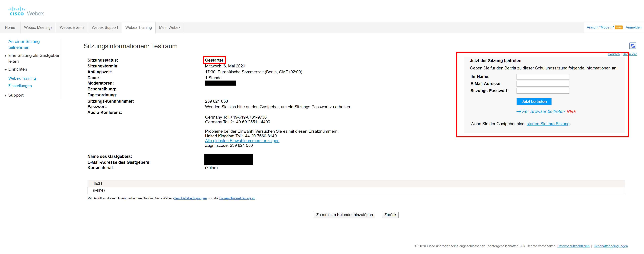Open Geschäftsbedingungen link in join notice
Image resolution: width=644 pixels, height=254 pixels.
[x=190, y=198]
